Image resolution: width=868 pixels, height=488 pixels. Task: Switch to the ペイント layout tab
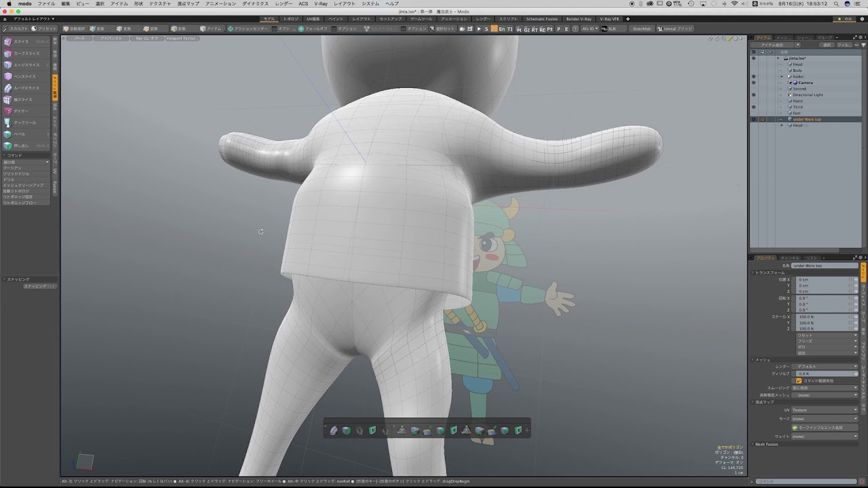tap(336, 19)
